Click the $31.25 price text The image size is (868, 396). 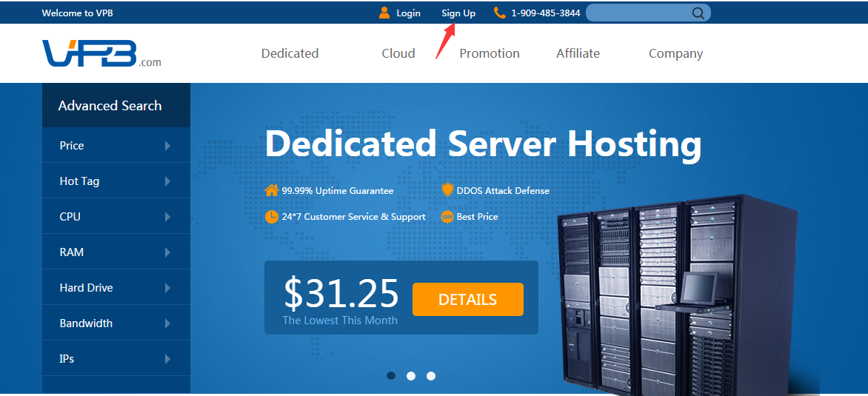[x=341, y=293]
